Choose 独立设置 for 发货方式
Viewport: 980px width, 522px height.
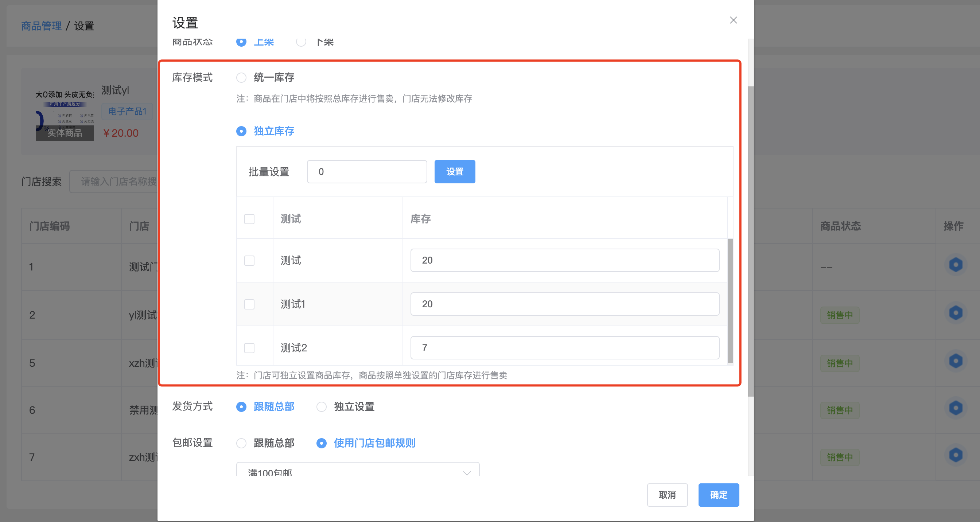tap(322, 407)
